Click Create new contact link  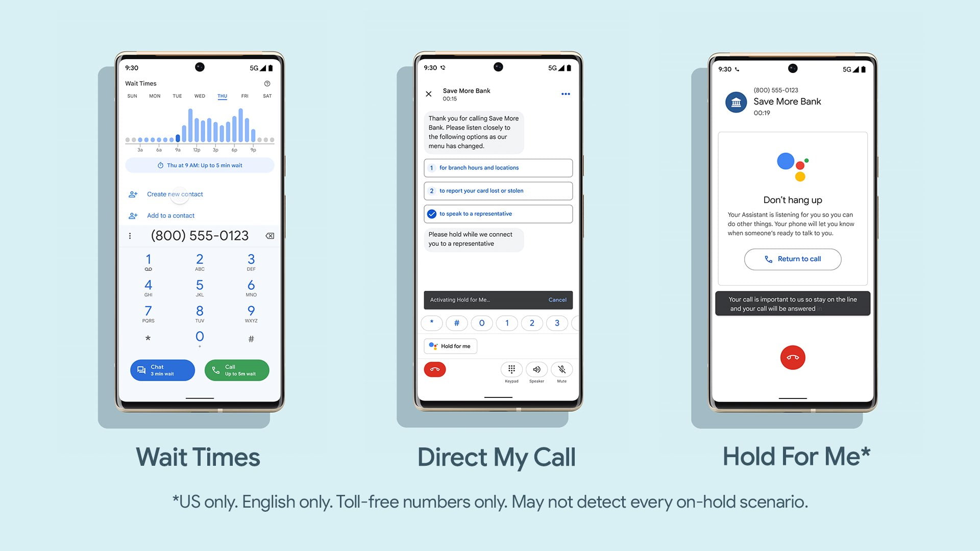(x=174, y=194)
